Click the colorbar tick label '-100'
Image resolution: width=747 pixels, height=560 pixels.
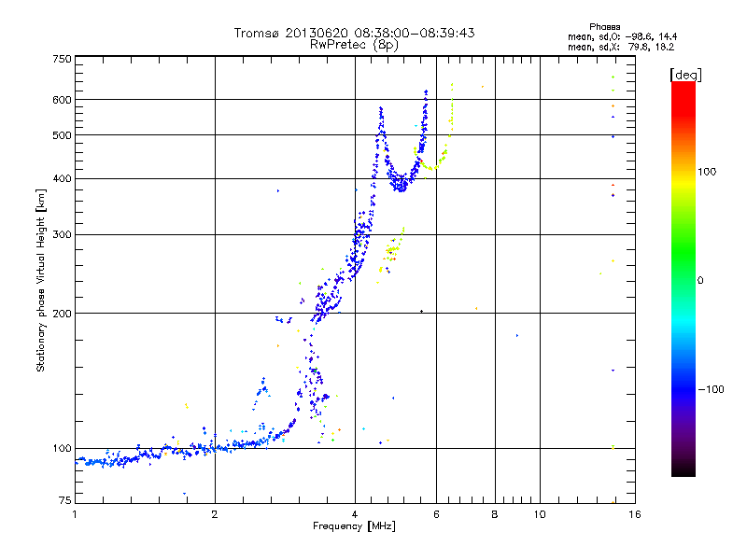click(711, 389)
